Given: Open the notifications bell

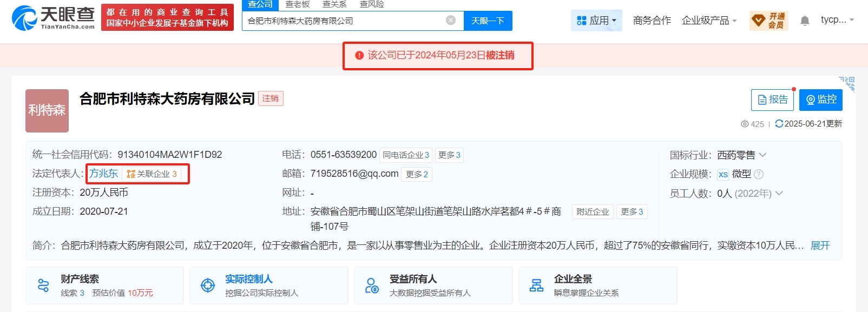Looking at the screenshot, I should pyautogui.click(x=805, y=21).
